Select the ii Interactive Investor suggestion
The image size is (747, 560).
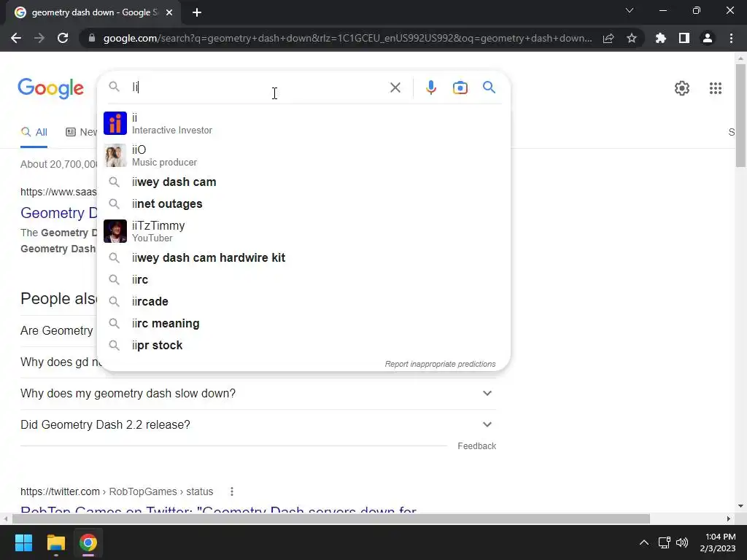click(x=303, y=123)
